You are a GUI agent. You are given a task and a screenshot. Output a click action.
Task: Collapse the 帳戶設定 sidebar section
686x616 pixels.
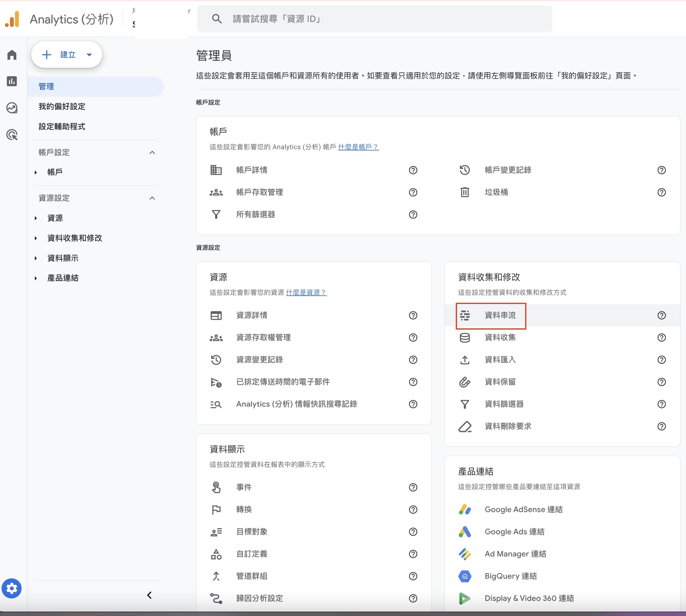pyautogui.click(x=152, y=153)
